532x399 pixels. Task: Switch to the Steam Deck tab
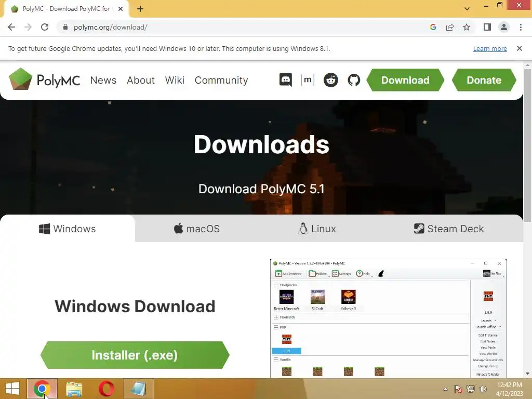(x=449, y=229)
